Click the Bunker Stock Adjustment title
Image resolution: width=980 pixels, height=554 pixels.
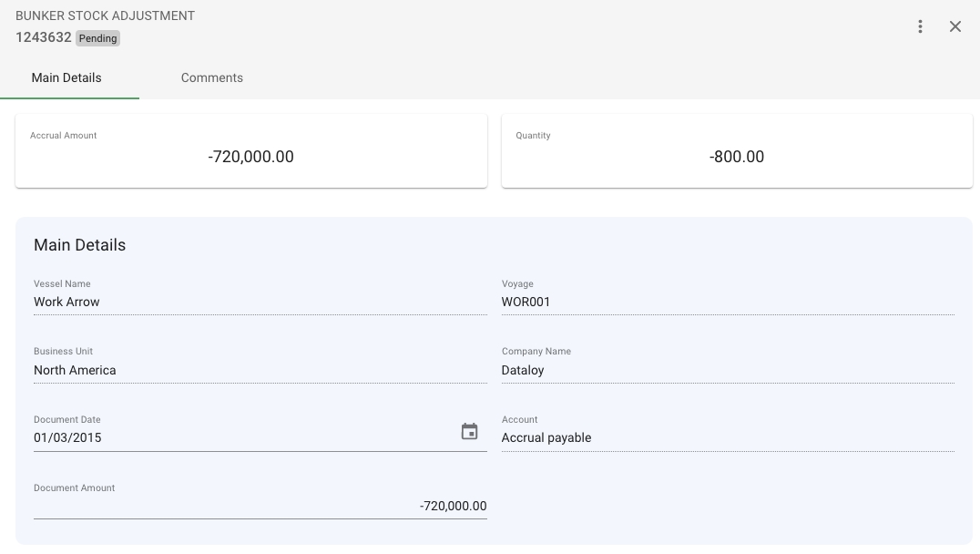tap(105, 15)
